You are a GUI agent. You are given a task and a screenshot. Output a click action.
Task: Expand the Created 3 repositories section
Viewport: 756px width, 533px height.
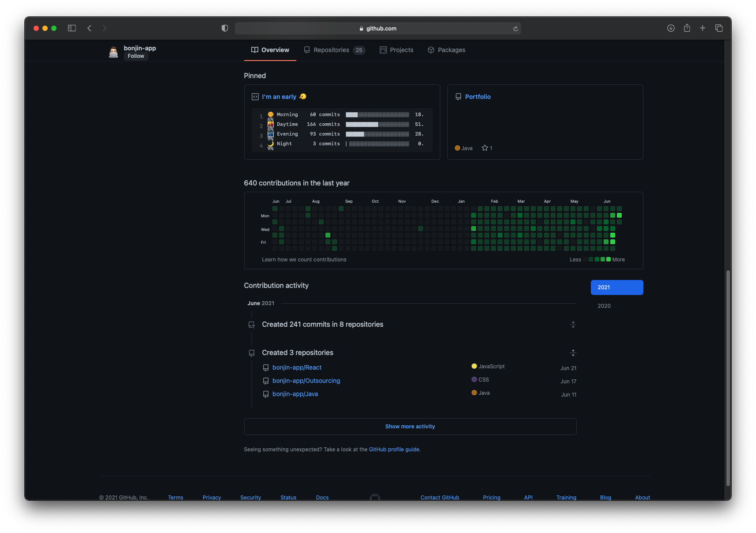[x=573, y=353]
